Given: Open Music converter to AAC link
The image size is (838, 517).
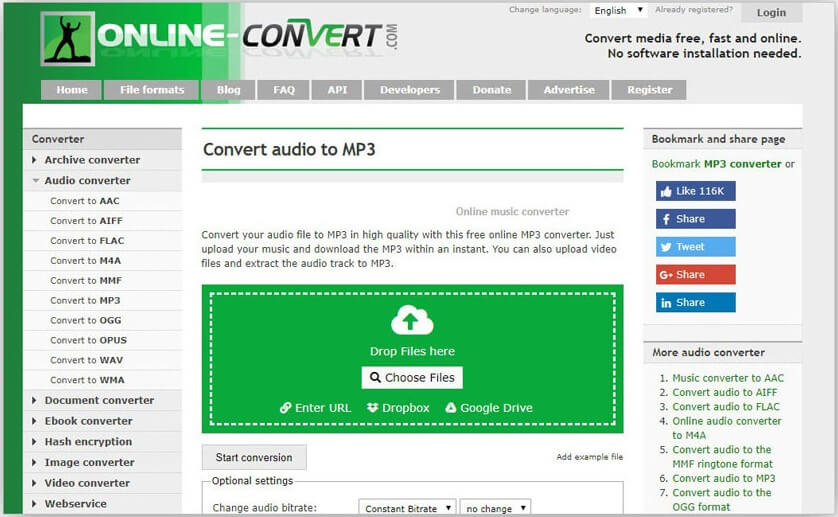Looking at the screenshot, I should click(x=728, y=378).
